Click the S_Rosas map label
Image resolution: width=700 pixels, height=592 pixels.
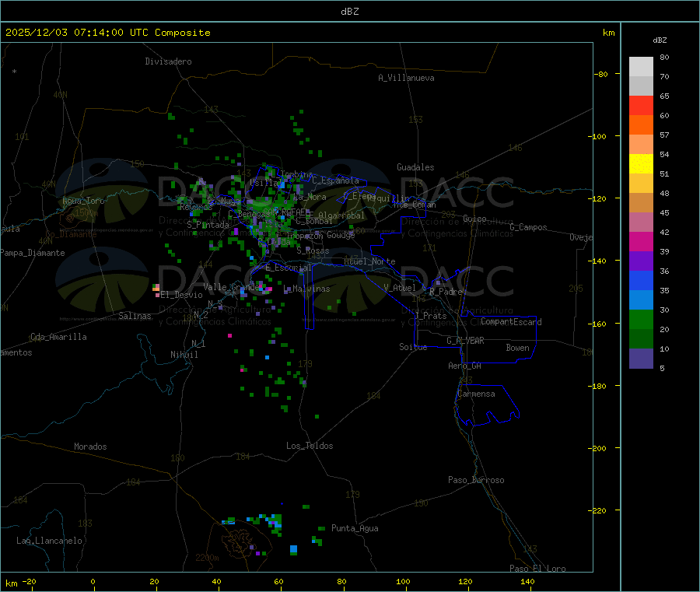tap(313, 251)
